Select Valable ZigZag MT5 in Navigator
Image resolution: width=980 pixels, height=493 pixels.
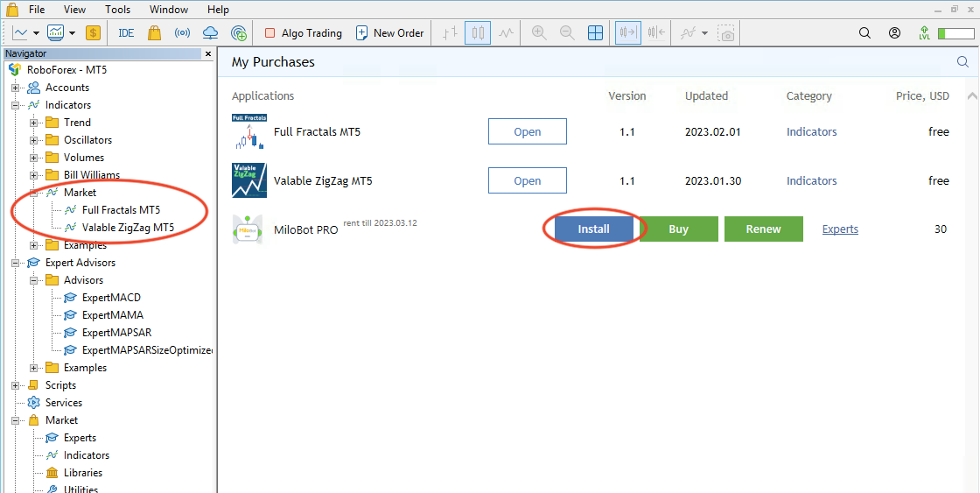coord(128,228)
